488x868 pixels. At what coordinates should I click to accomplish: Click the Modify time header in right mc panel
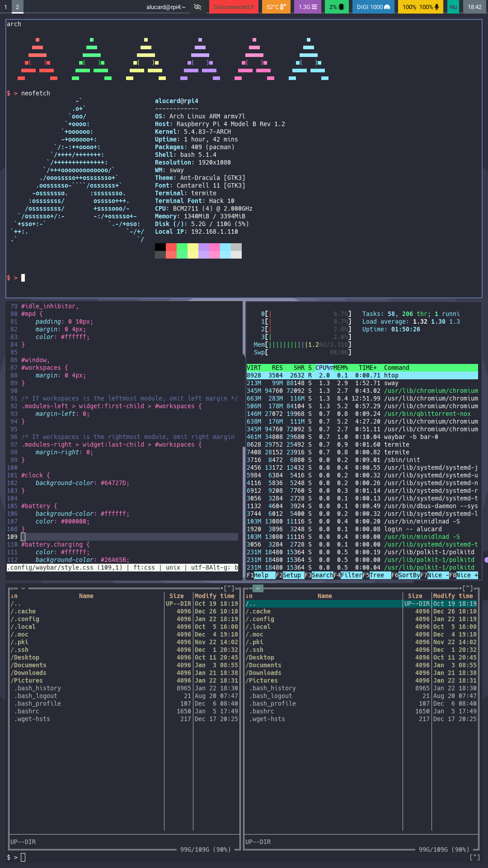(453, 596)
